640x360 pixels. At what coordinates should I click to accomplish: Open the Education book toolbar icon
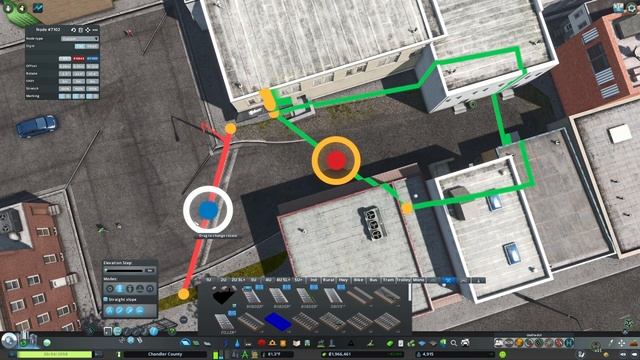(297, 343)
